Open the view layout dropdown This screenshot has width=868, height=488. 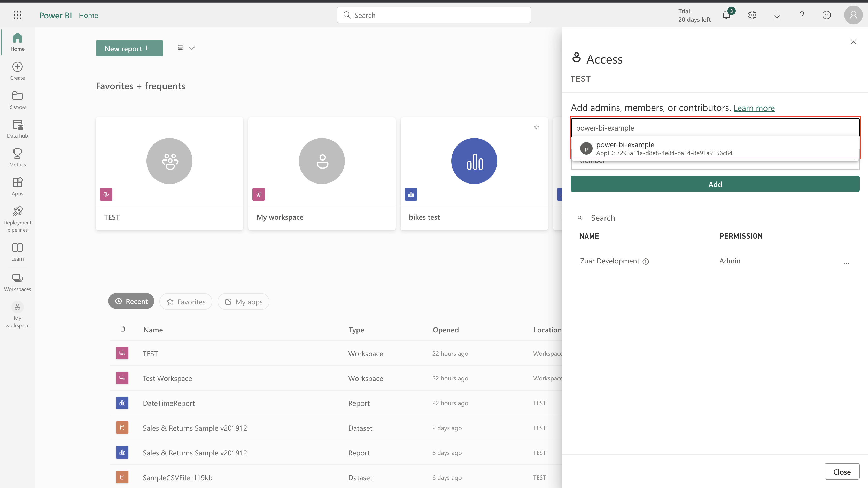186,48
